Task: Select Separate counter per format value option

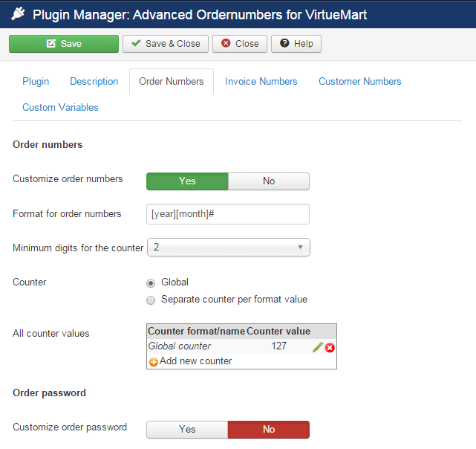Action: pyautogui.click(x=151, y=300)
